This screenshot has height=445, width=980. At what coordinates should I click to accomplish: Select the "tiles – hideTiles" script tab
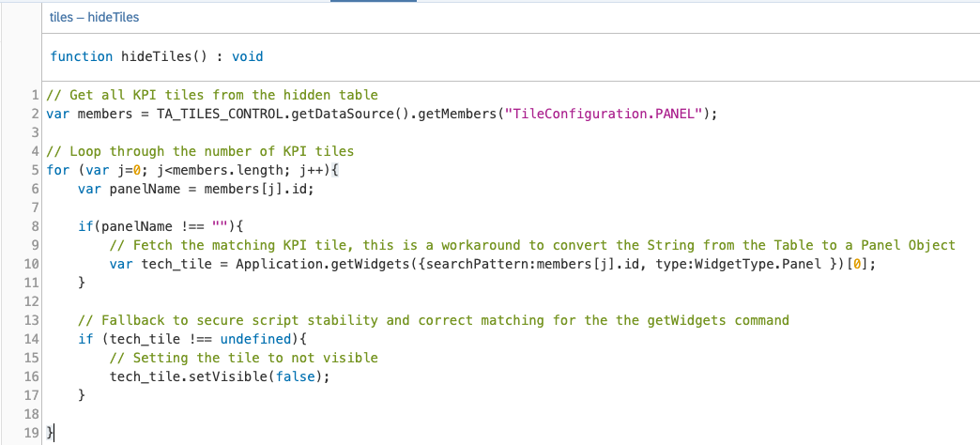point(94,18)
